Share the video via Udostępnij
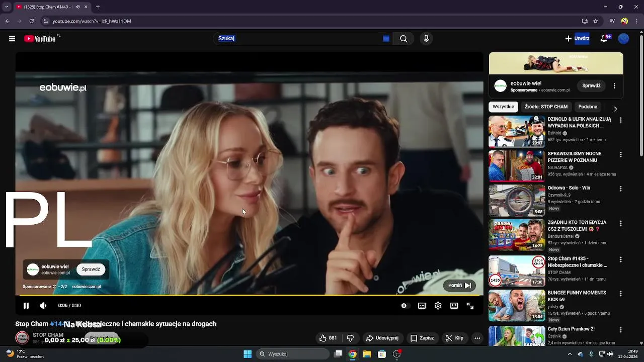The height and width of the screenshot is (362, 644). pos(382,338)
